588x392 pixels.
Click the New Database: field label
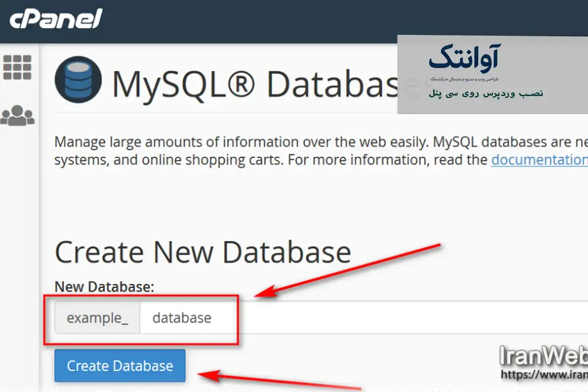pyautogui.click(x=104, y=287)
